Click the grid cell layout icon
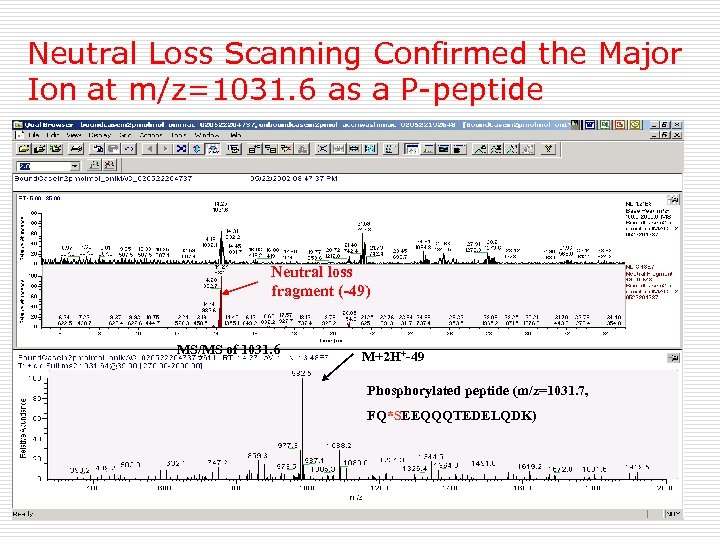The height and width of the screenshot is (540, 720). 270,149
